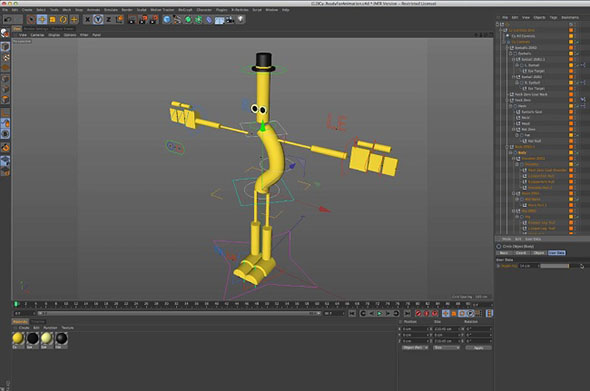Toggle the X axis lock

tap(87, 20)
